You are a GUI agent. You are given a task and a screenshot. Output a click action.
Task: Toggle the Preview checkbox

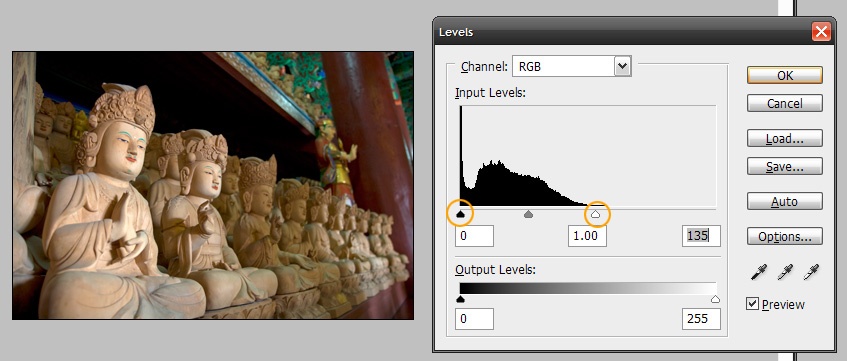752,304
